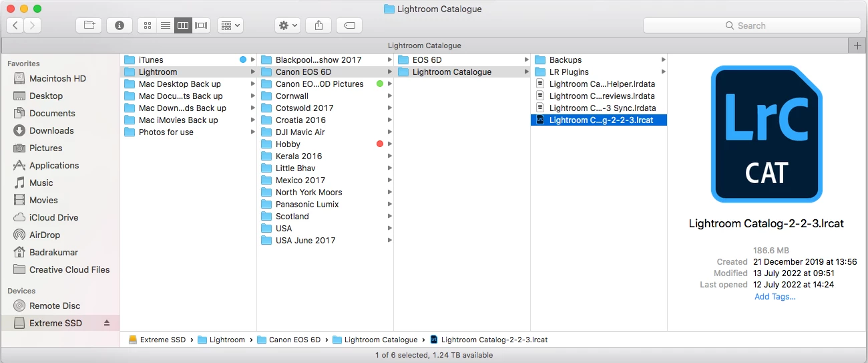868x363 pixels.
Task: Open iCloud Drive from the sidebar
Action: pyautogui.click(x=53, y=217)
